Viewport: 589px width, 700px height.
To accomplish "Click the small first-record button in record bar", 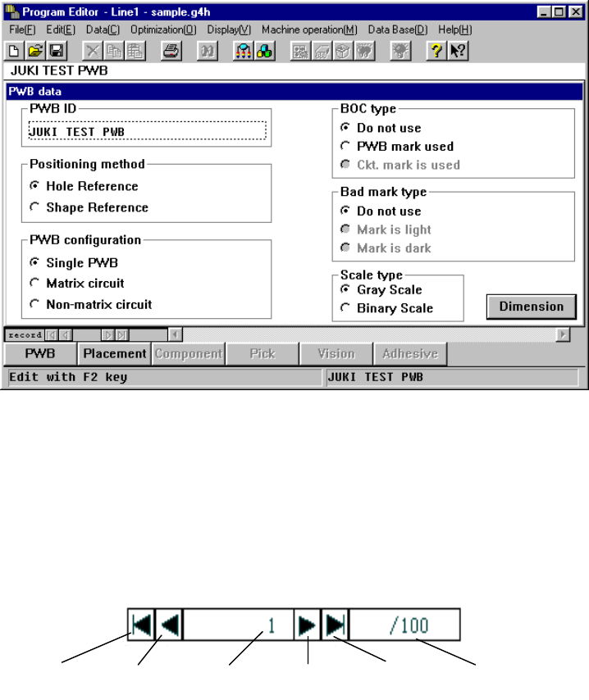I will pyautogui.click(x=52, y=334).
